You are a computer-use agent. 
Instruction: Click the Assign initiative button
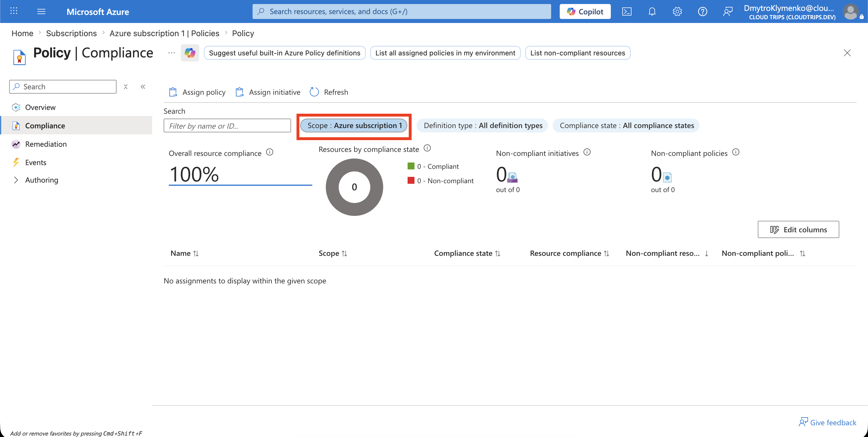pyautogui.click(x=268, y=92)
